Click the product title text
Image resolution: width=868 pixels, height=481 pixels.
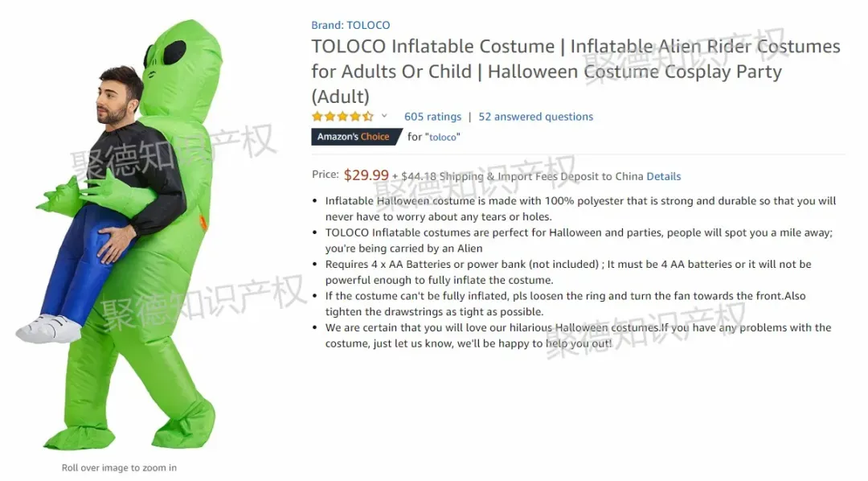click(x=575, y=71)
